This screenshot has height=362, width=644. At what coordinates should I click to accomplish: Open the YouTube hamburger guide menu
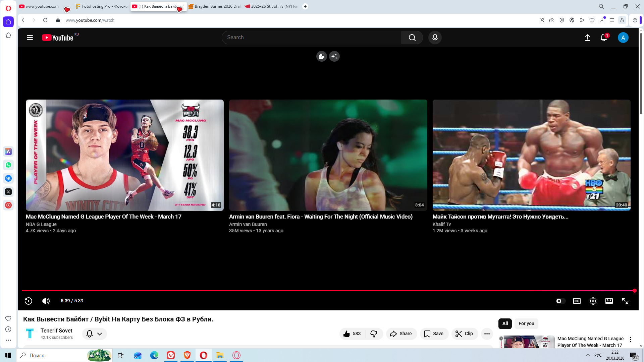click(30, 38)
